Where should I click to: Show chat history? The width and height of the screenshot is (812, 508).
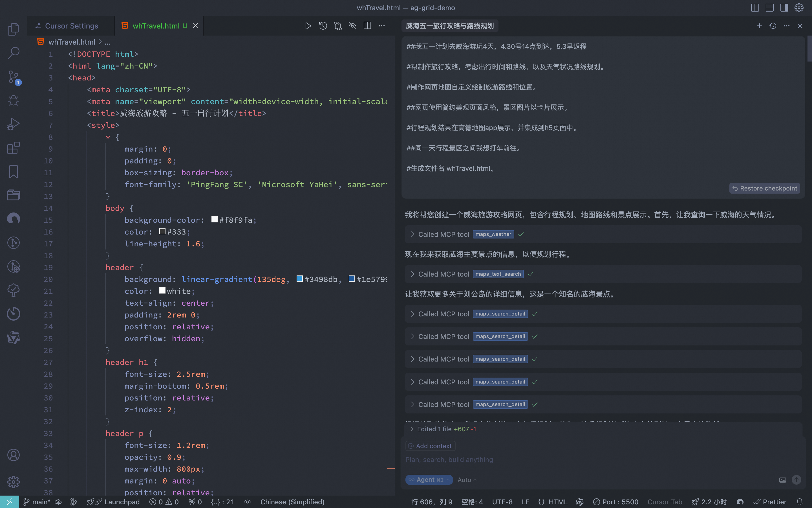pos(773,26)
